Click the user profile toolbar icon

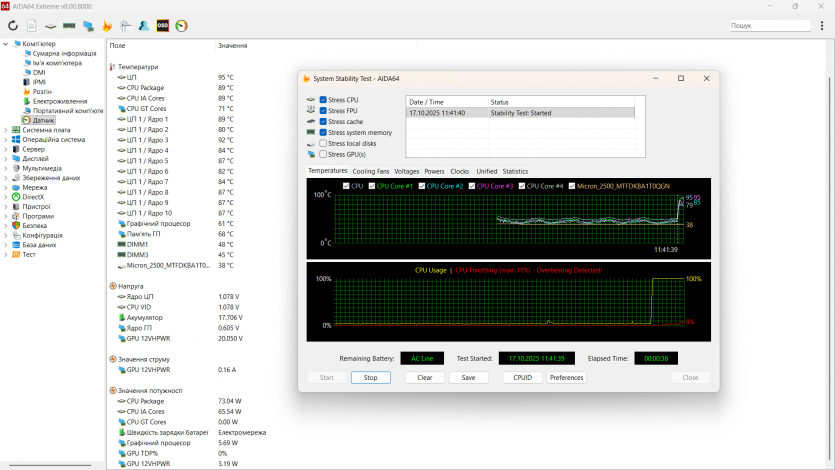[144, 25]
